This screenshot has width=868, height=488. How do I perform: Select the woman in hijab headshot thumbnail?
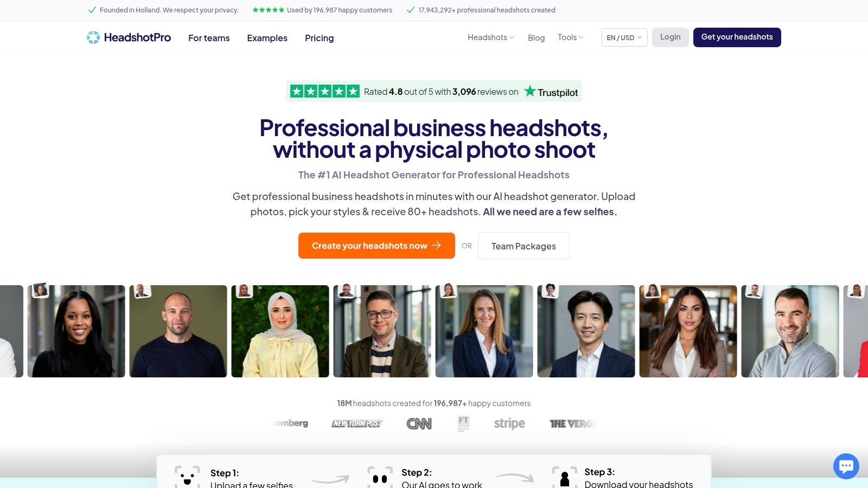coord(280,331)
